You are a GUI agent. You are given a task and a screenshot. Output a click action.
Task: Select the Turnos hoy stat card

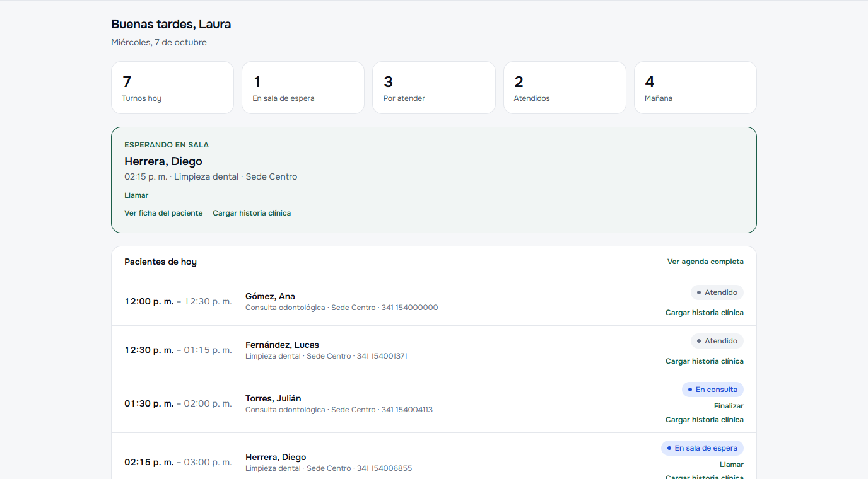(172, 88)
